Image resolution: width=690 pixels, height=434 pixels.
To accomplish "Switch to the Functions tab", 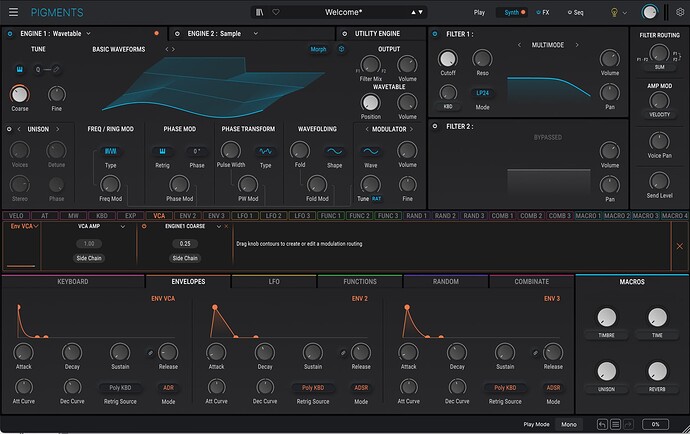I will pyautogui.click(x=360, y=282).
